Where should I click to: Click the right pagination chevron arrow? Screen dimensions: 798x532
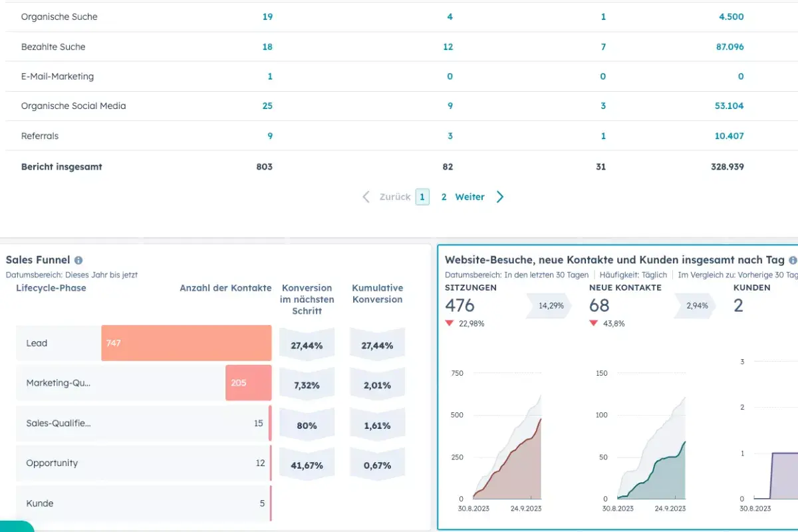pyautogui.click(x=500, y=197)
